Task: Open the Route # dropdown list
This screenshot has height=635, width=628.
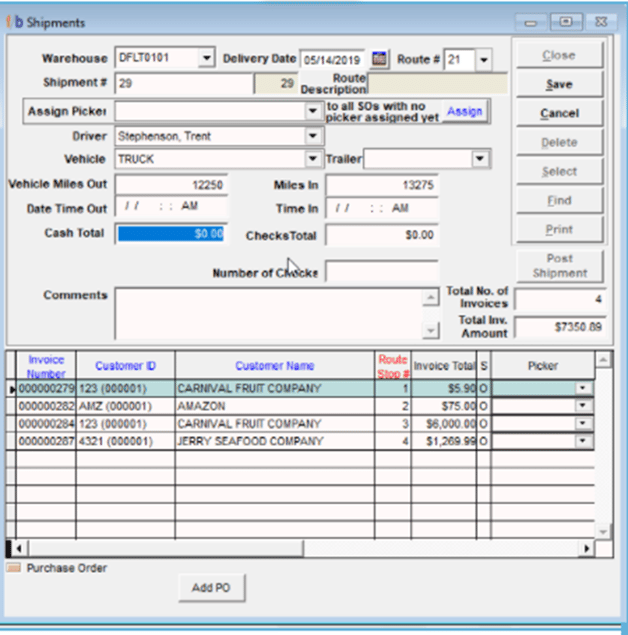Action: coord(483,60)
